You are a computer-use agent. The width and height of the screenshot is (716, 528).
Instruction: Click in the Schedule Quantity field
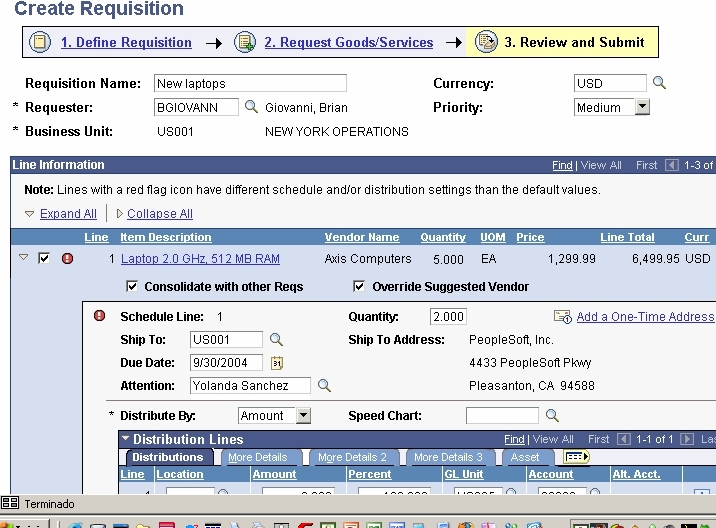click(x=448, y=316)
